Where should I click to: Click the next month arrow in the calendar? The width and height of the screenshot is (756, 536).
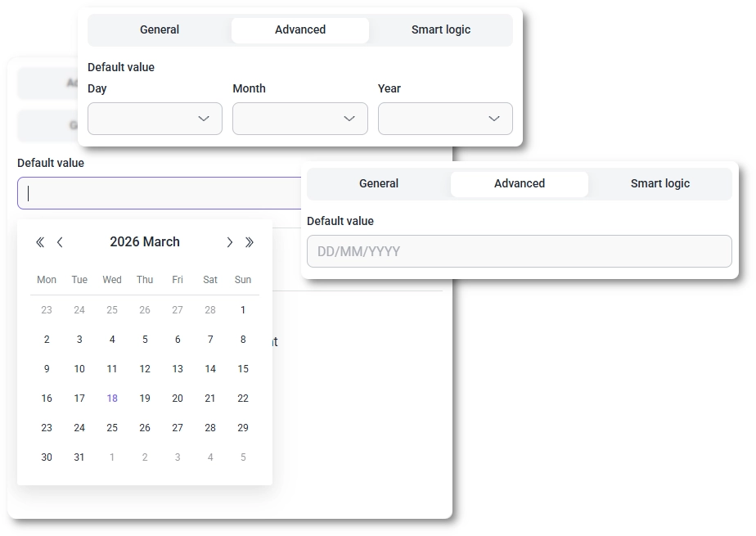(x=230, y=242)
